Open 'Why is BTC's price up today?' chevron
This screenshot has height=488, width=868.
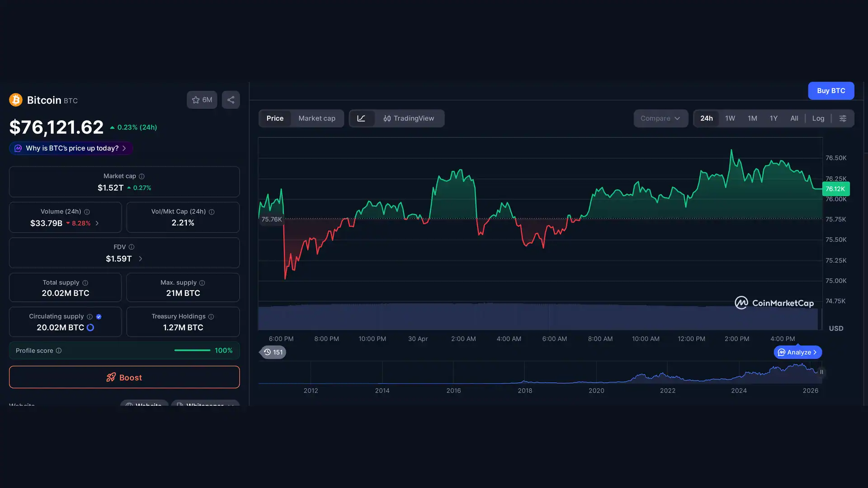(124, 148)
